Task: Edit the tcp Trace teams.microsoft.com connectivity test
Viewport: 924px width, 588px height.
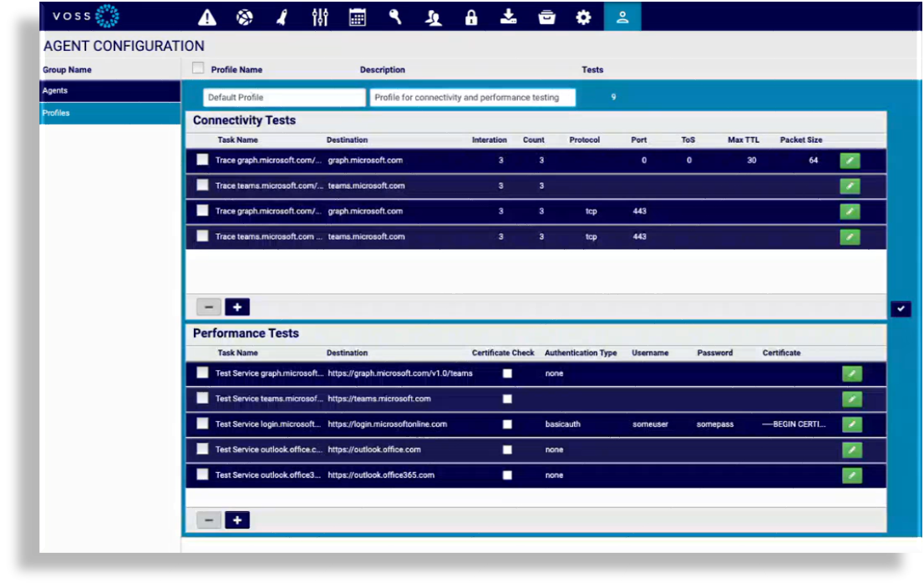Action: 849,237
